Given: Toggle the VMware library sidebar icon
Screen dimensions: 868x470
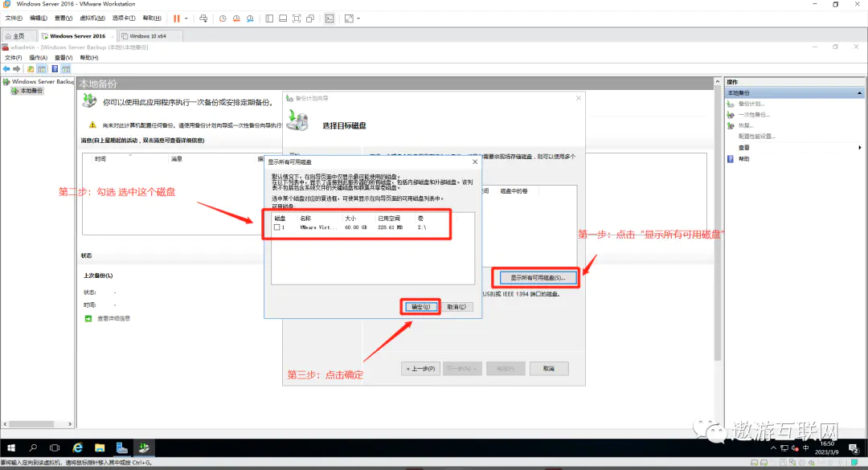Looking at the screenshot, I should tap(269, 18).
